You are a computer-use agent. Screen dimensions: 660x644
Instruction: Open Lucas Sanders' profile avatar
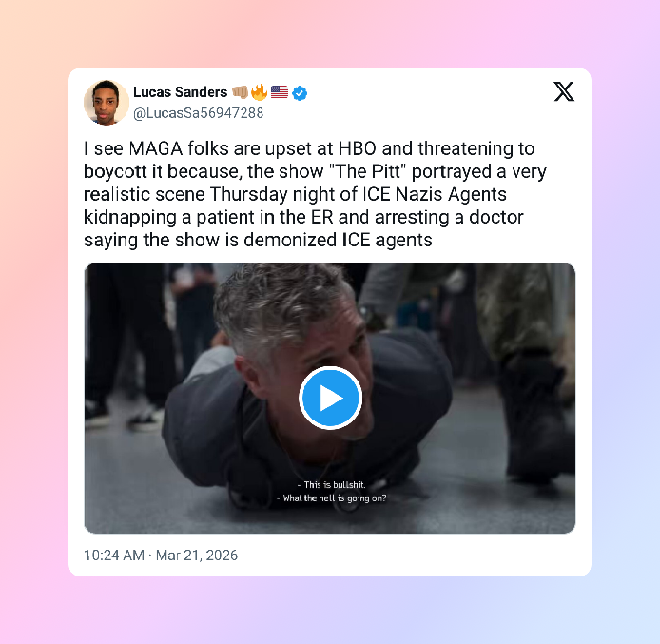tap(107, 103)
